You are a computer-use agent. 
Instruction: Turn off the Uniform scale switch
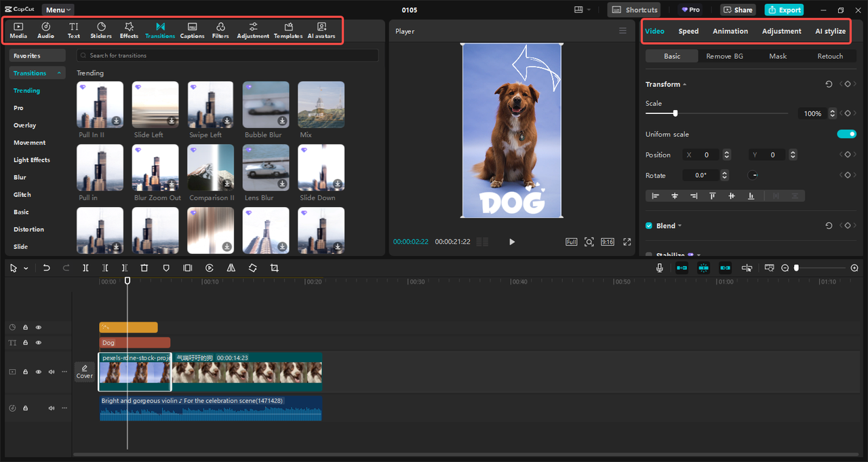[x=846, y=134]
